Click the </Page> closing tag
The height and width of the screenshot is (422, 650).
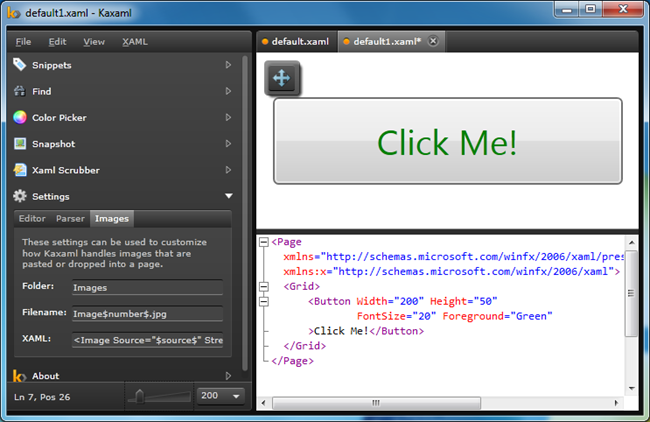click(x=292, y=361)
